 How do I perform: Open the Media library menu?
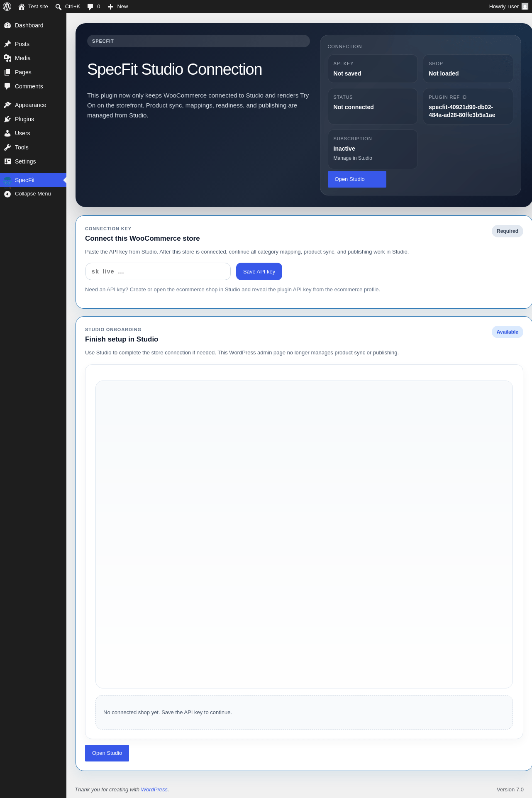point(33,58)
